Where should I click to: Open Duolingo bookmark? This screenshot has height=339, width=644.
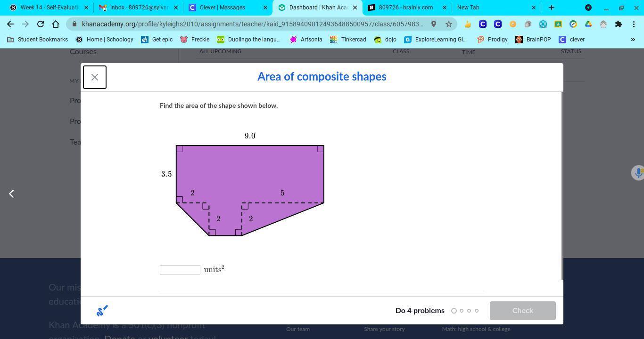pyautogui.click(x=248, y=40)
